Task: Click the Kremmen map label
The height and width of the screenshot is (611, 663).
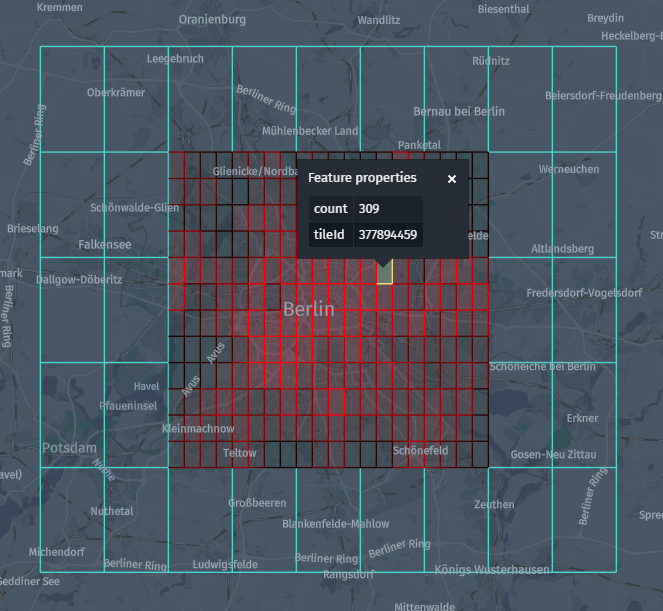Action: [x=60, y=7]
